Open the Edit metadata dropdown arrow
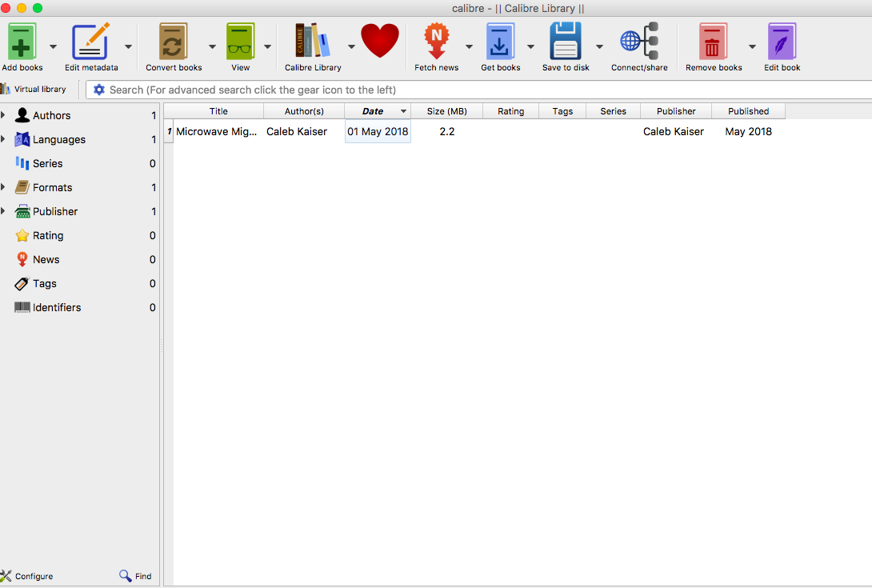The width and height of the screenshot is (872, 588). coord(128,46)
